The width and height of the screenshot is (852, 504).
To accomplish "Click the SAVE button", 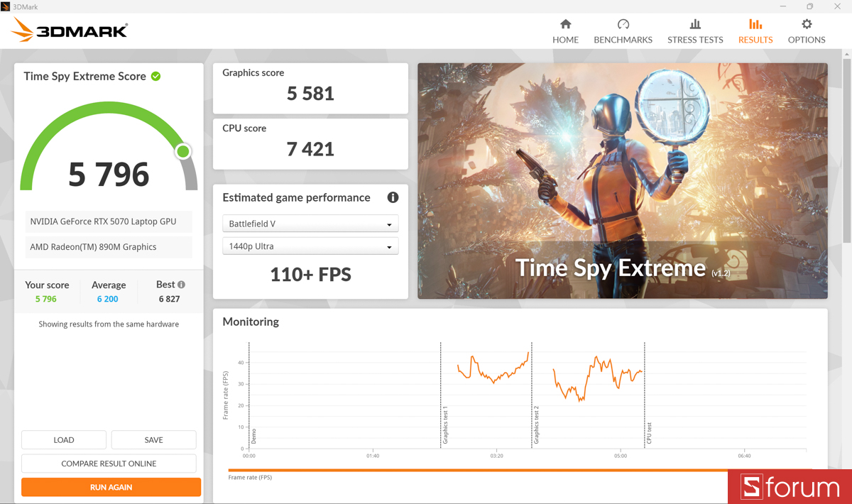I will point(153,440).
